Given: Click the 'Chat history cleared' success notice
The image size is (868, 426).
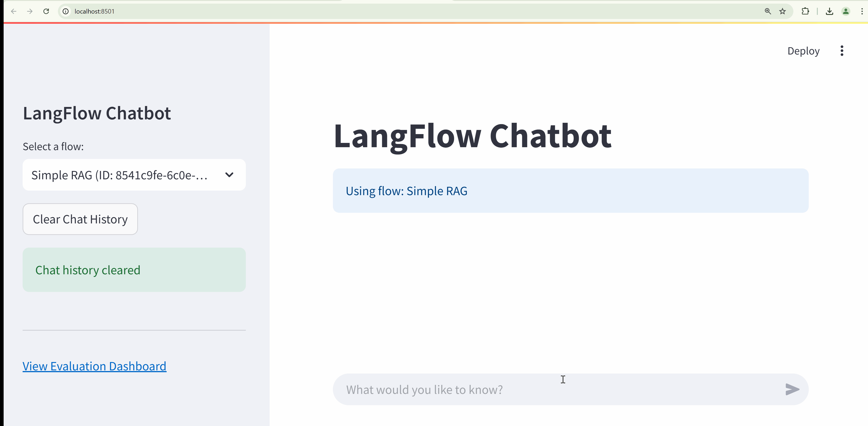Looking at the screenshot, I should pyautogui.click(x=134, y=270).
